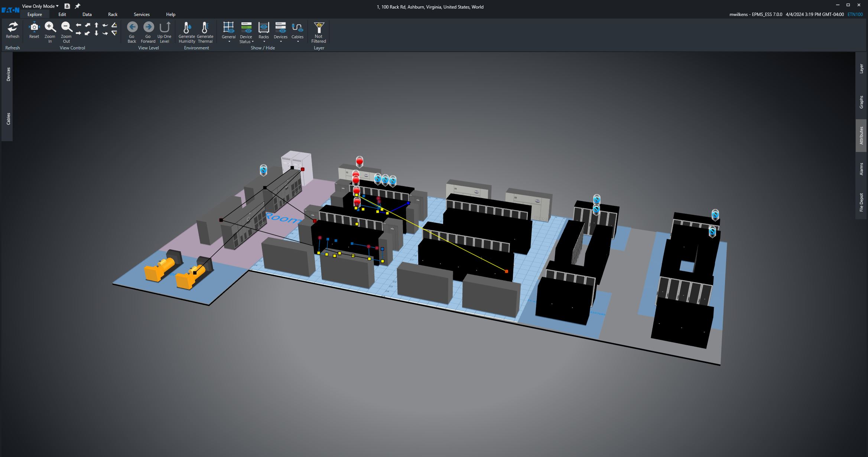This screenshot has height=457, width=868.
Task: Click the Pin icon in the title bar
Action: (78, 6)
